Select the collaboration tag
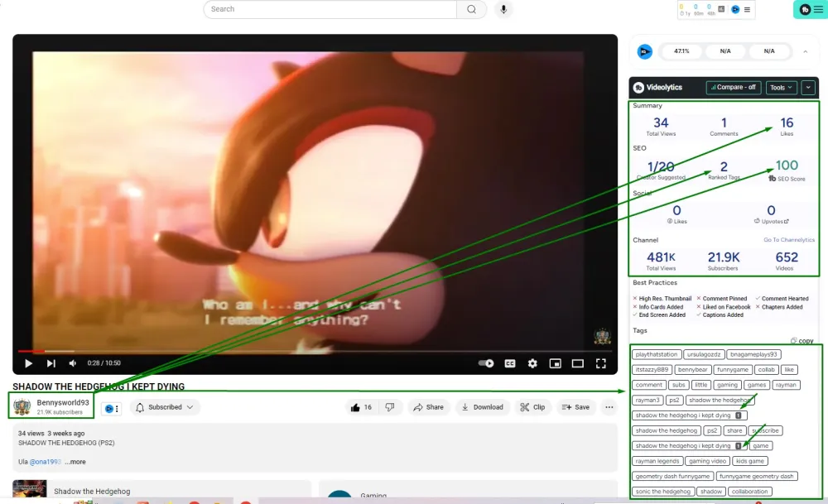Image resolution: width=828 pixels, height=504 pixels. click(x=749, y=492)
